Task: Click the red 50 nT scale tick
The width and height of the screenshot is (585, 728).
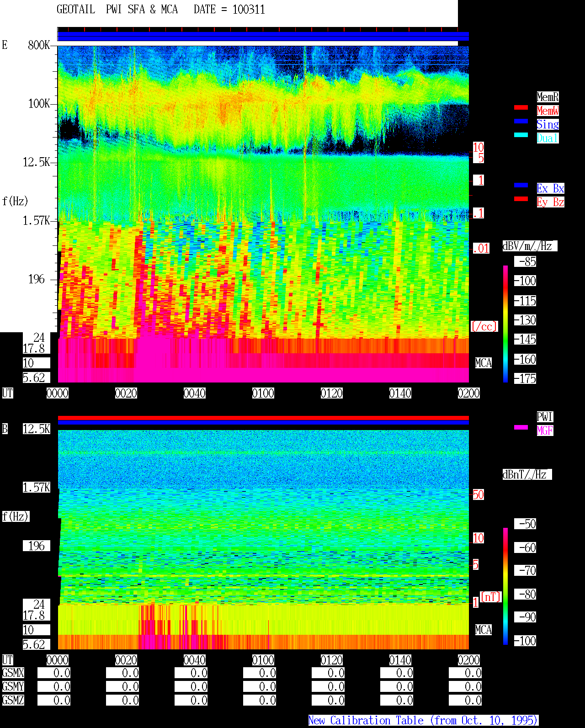Action: (478, 494)
